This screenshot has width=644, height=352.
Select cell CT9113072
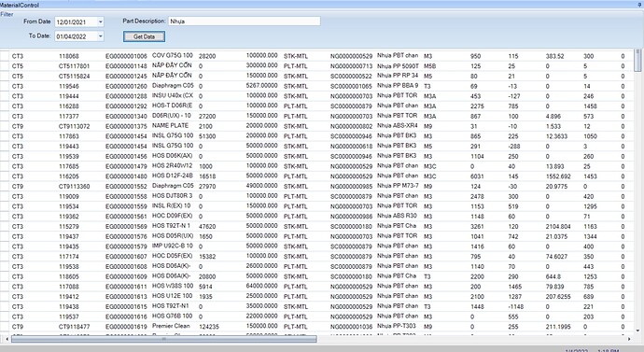pyautogui.click(x=74, y=126)
